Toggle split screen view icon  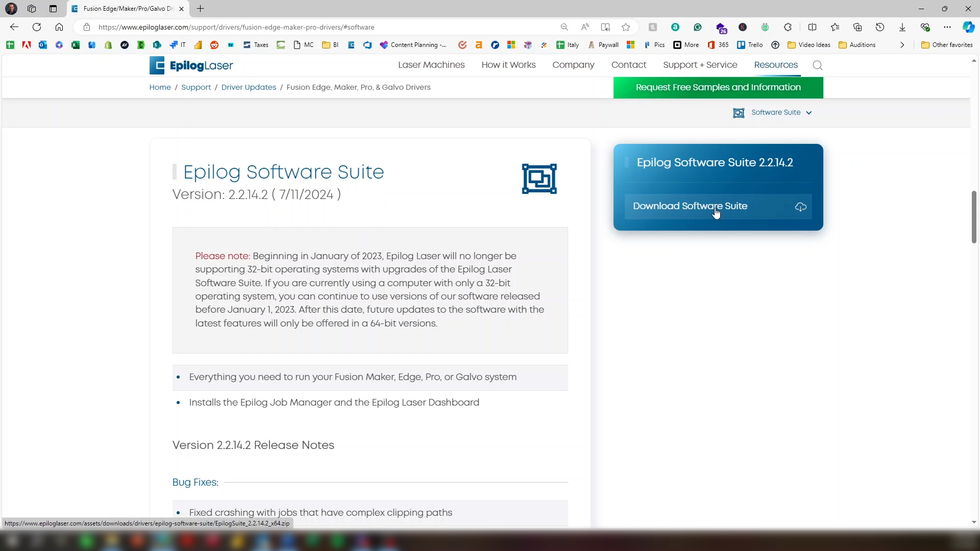pos(812,27)
